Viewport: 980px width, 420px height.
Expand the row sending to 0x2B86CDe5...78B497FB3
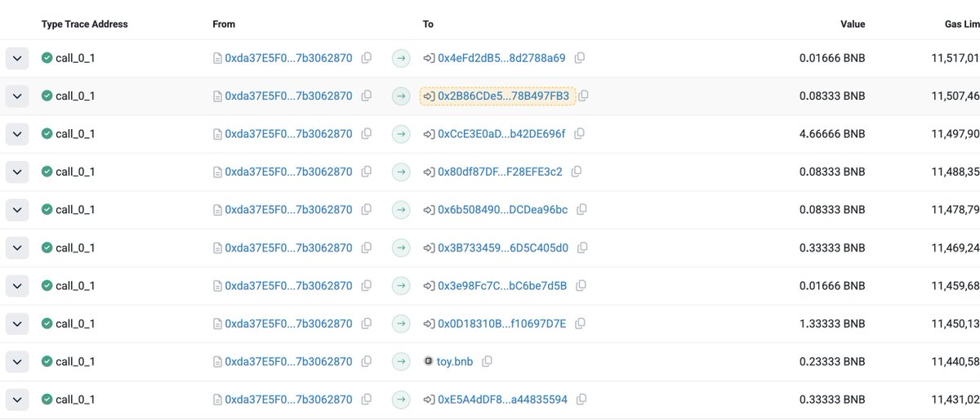[x=17, y=96]
